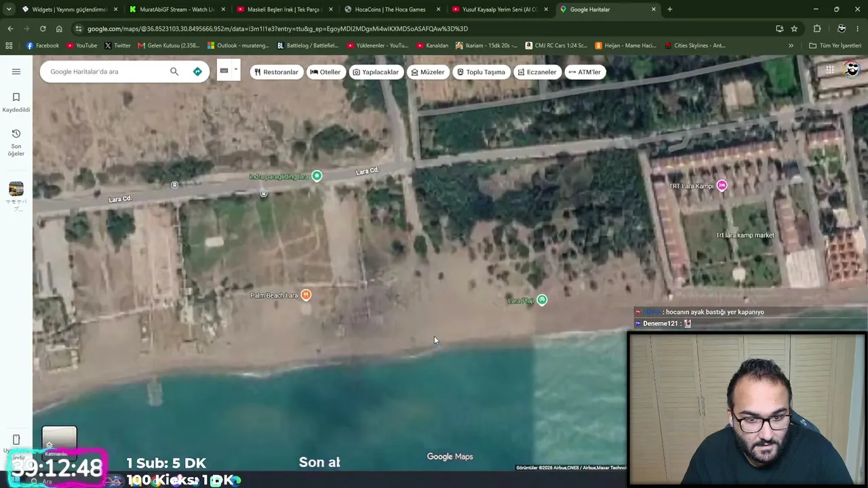This screenshot has width=868, height=488.
Task: Open directions with the blue arrow icon
Action: 197,71
